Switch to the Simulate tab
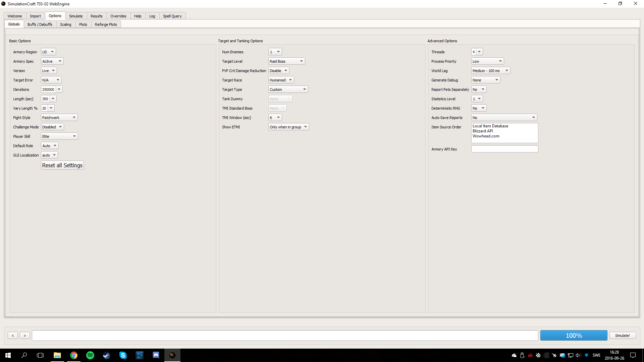 76,16
